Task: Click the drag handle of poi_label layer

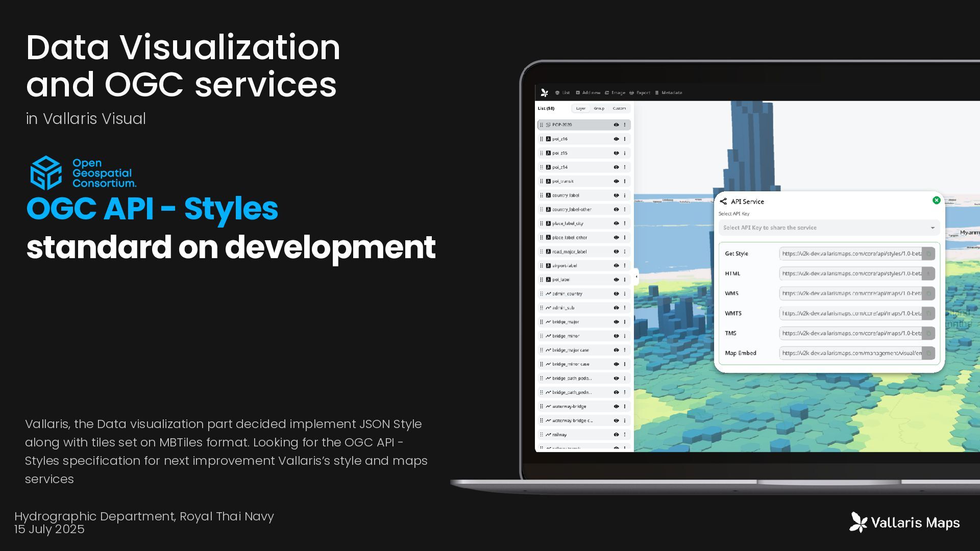Action: point(542,280)
